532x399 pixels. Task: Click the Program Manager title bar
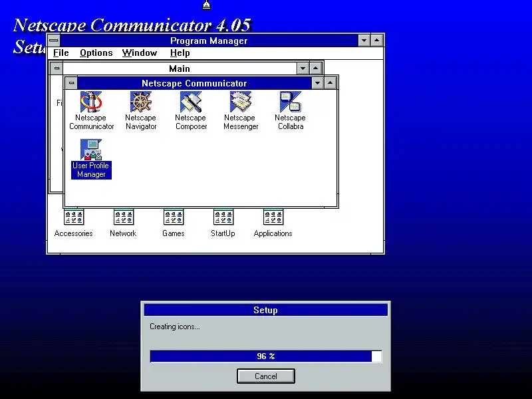(209, 41)
